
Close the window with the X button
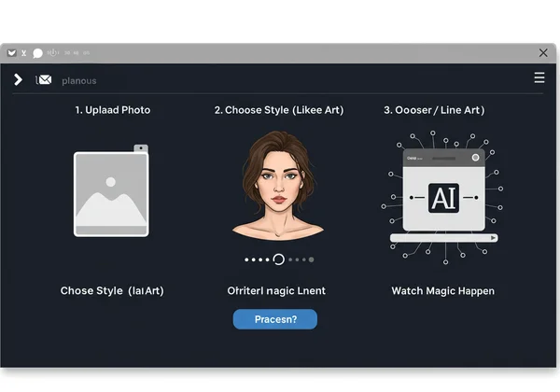[543, 53]
